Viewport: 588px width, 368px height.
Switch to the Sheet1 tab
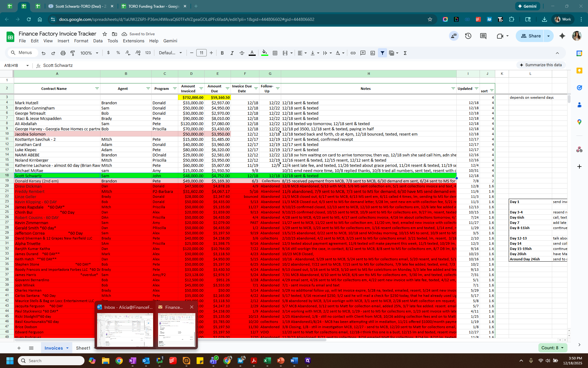coord(83,348)
